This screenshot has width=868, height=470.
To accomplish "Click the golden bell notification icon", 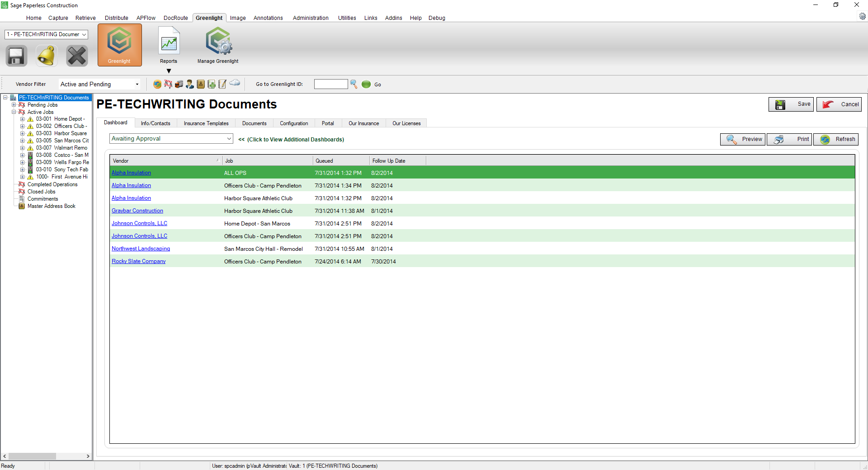I will click(x=47, y=56).
